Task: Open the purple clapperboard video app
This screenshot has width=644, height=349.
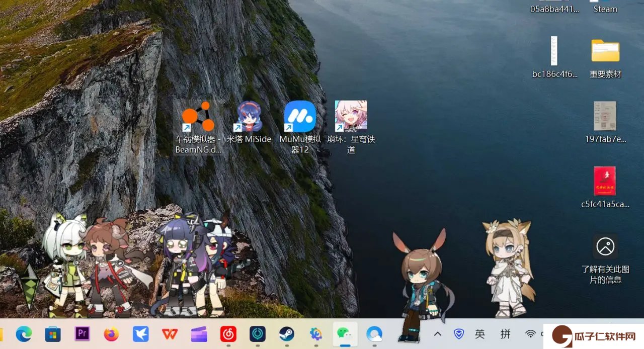Action: click(x=199, y=334)
